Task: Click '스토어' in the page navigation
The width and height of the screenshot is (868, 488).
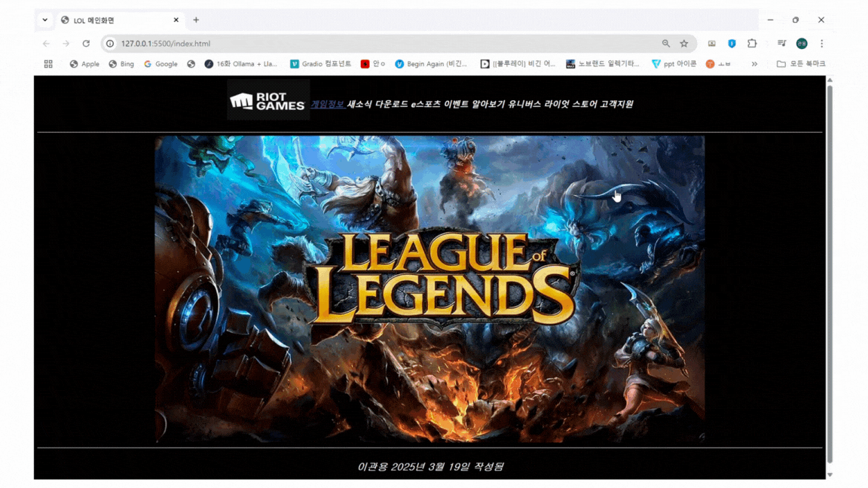Action: tap(585, 104)
